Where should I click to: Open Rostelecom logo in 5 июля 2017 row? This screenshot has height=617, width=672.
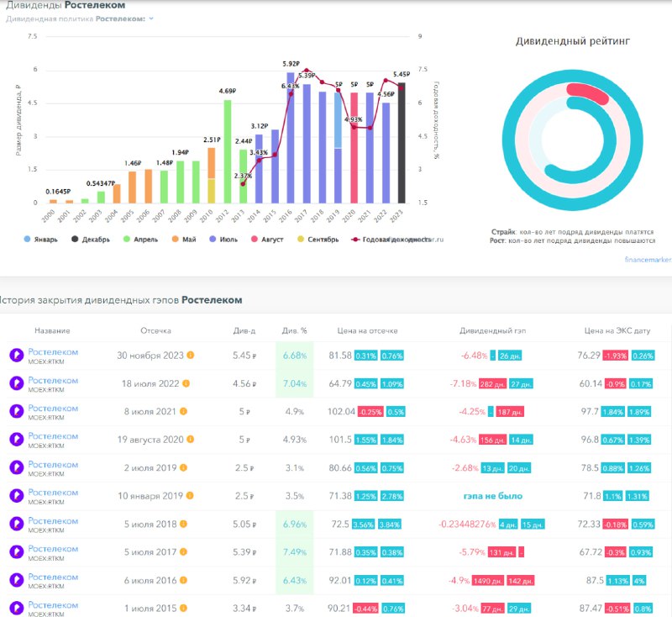coord(17,551)
